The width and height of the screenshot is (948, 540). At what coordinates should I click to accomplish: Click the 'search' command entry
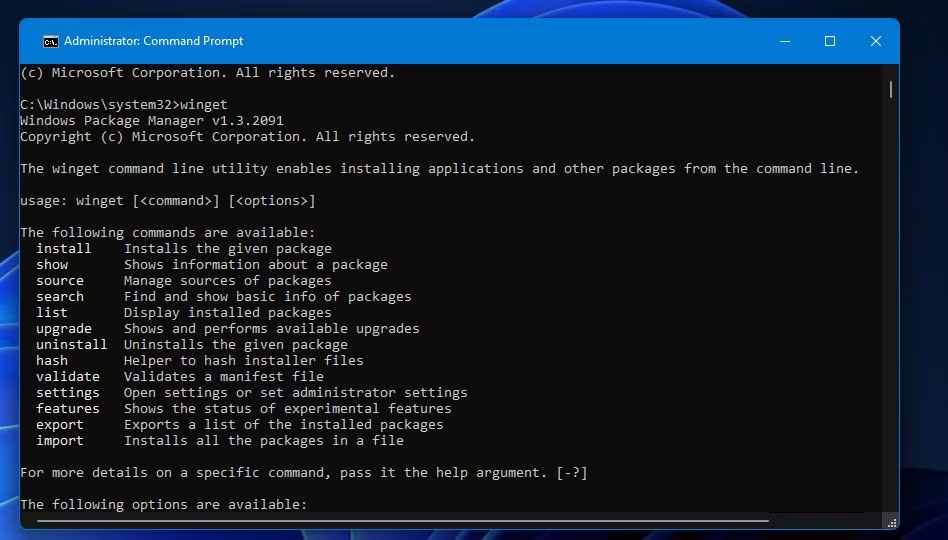(60, 297)
